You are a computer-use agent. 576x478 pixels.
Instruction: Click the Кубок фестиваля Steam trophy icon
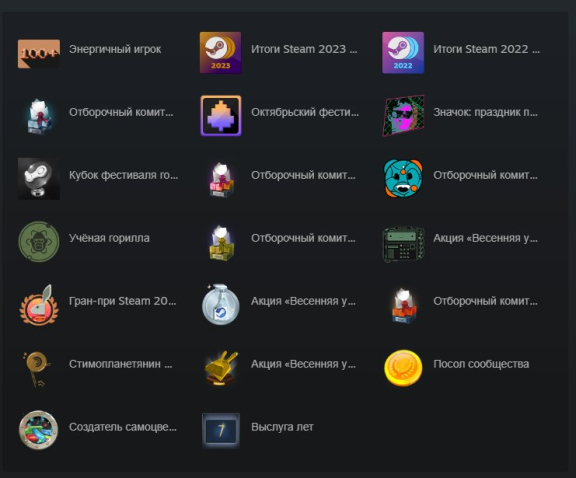click(x=39, y=179)
